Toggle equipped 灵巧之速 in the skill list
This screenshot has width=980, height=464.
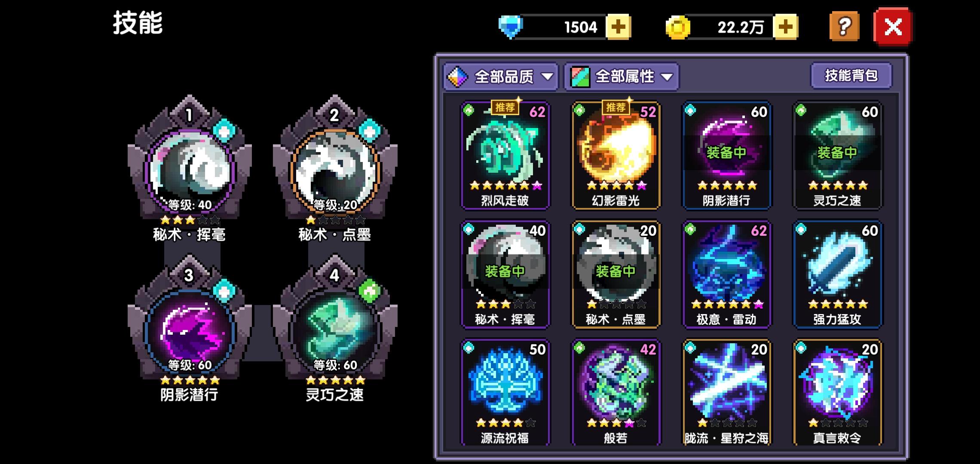(x=837, y=156)
